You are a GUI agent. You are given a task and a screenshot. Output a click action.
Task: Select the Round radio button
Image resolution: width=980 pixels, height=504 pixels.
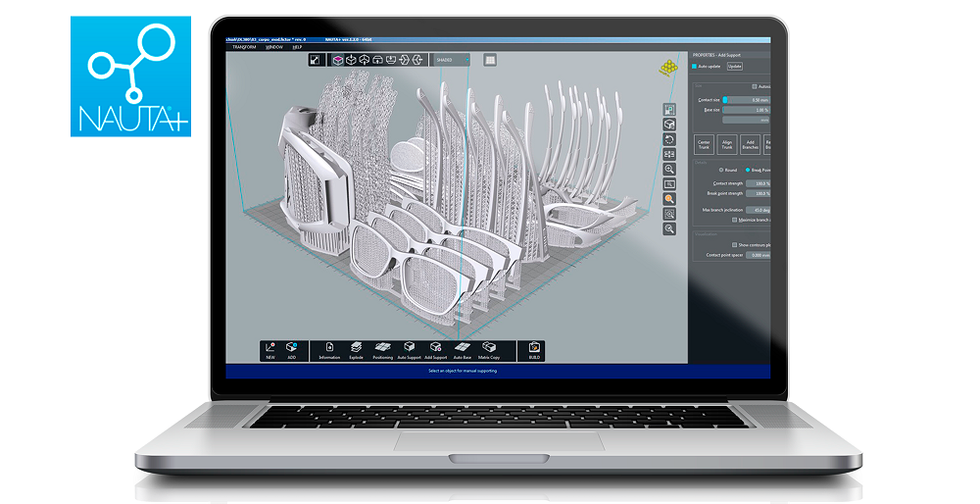721,170
